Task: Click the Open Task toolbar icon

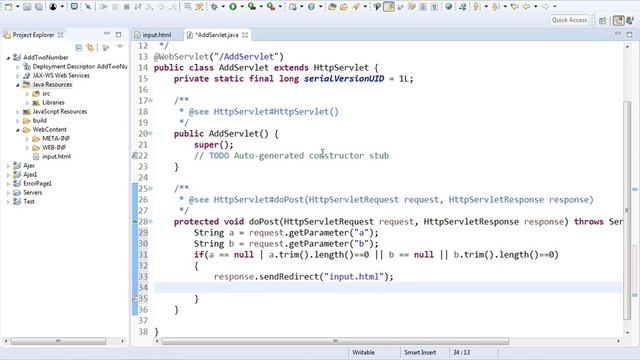Action: coord(344,7)
